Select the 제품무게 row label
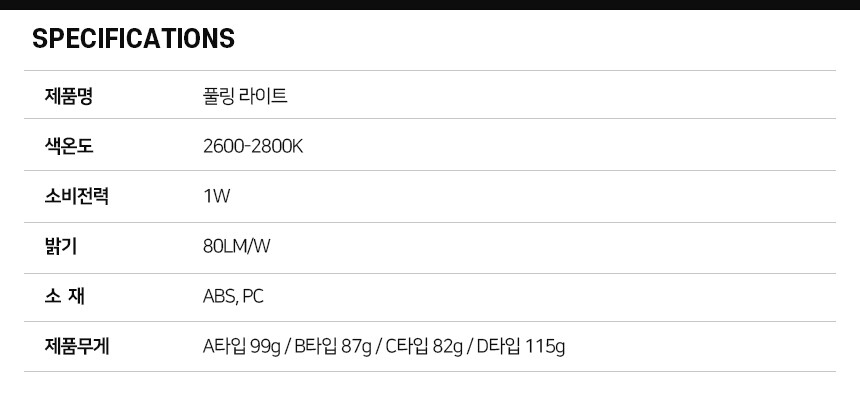Screen dimensions: 860x414 point(77,347)
